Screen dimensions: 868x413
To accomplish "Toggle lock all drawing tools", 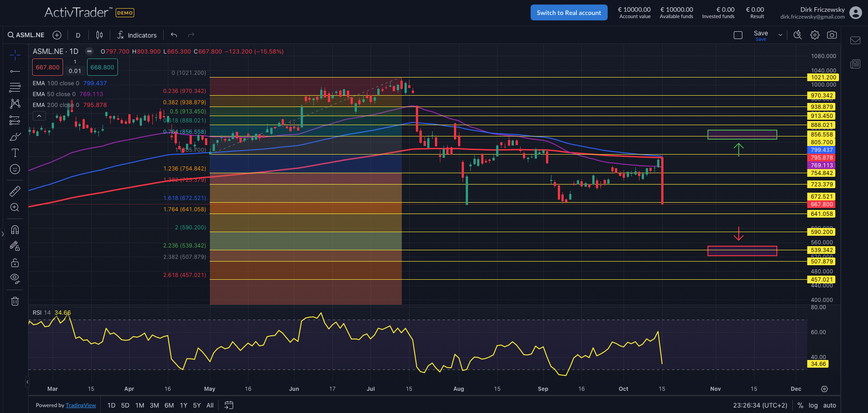I will (x=15, y=262).
